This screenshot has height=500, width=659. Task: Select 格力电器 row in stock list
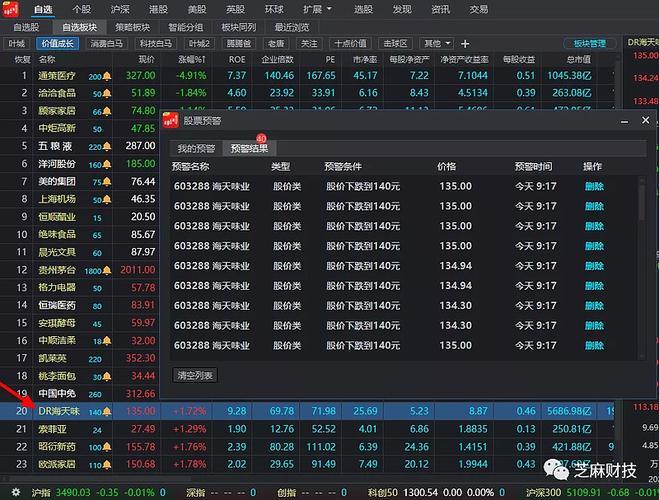pyautogui.click(x=79, y=288)
